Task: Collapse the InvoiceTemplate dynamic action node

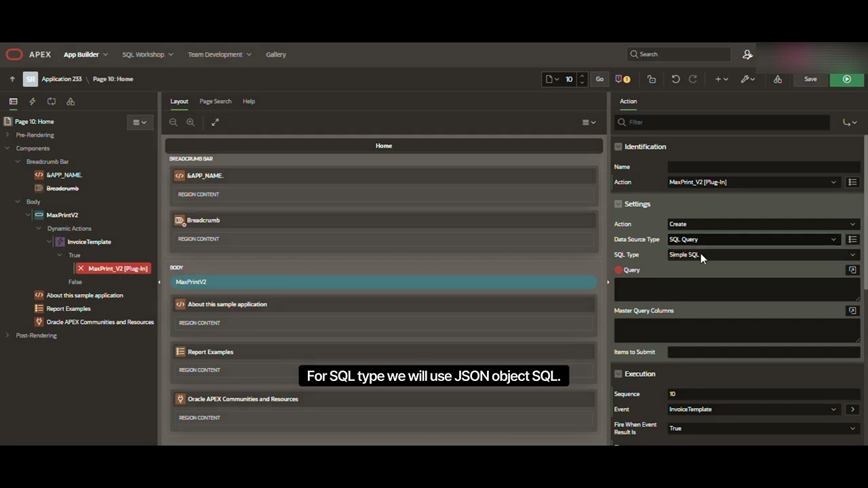Action: click(50, 242)
